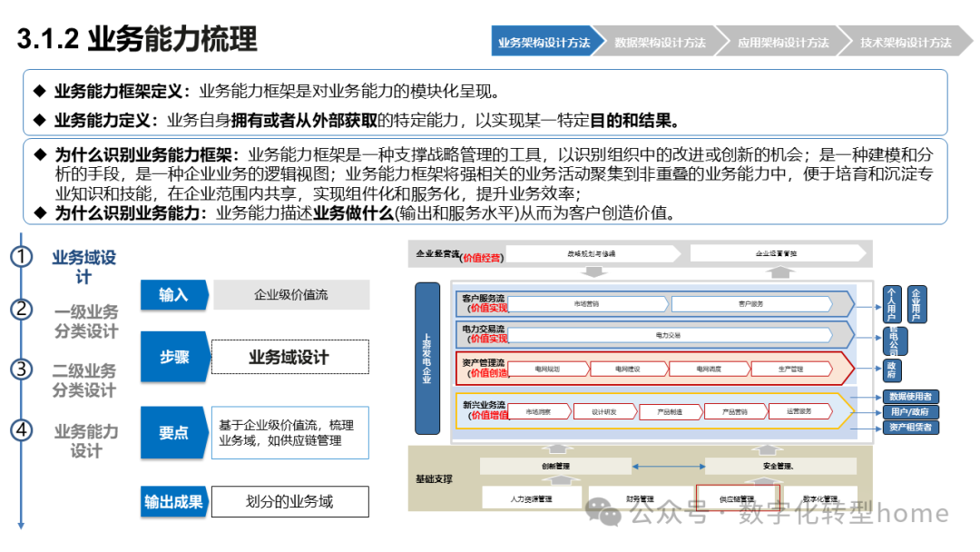Viewport: 980px width, 552px height.
Task: Click the 产品营销 arrow in 新兴业务流
Action: click(736, 411)
